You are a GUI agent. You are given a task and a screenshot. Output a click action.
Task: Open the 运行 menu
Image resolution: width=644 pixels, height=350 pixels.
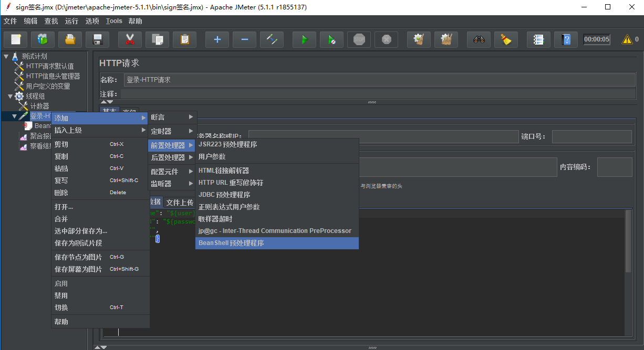click(71, 21)
